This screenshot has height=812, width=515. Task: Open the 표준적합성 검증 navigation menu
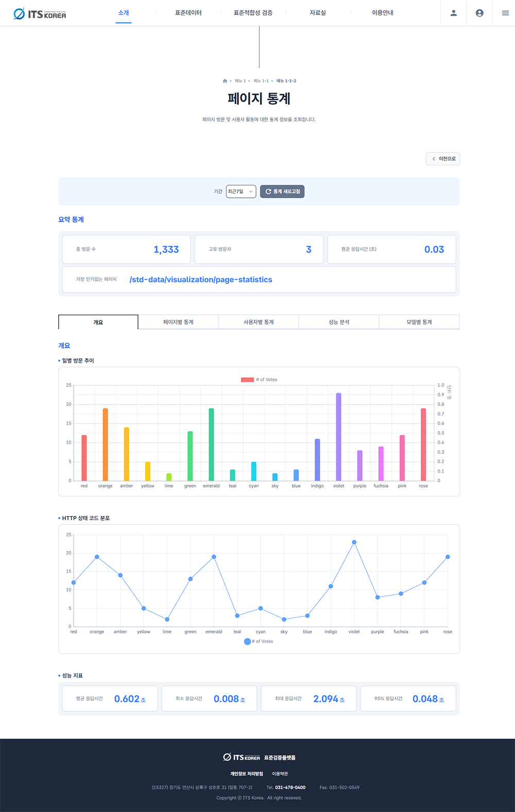(x=253, y=13)
